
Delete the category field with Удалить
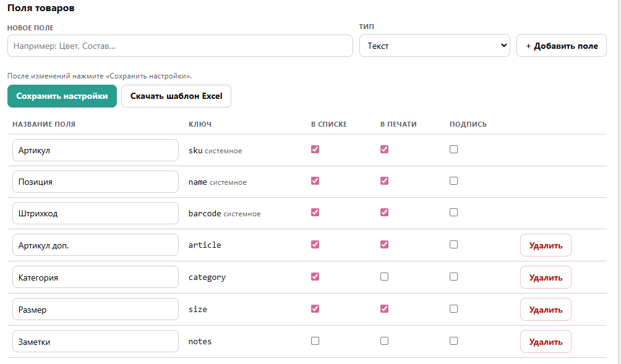click(x=546, y=277)
